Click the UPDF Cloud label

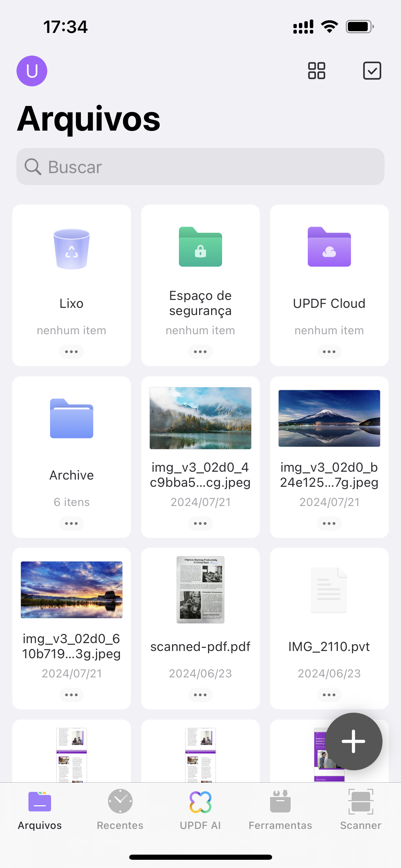point(329,303)
